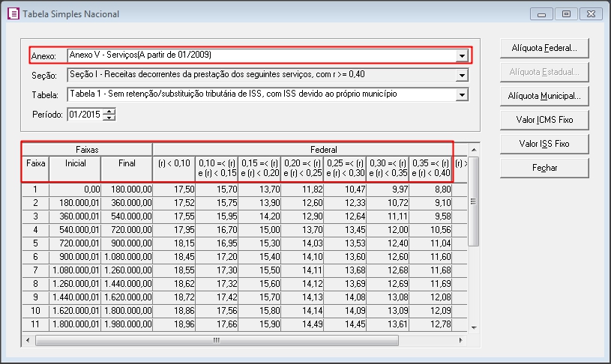This screenshot has height=364, width=611.
Task: Click cell 180.000,00 in Final column
Action: (127, 189)
